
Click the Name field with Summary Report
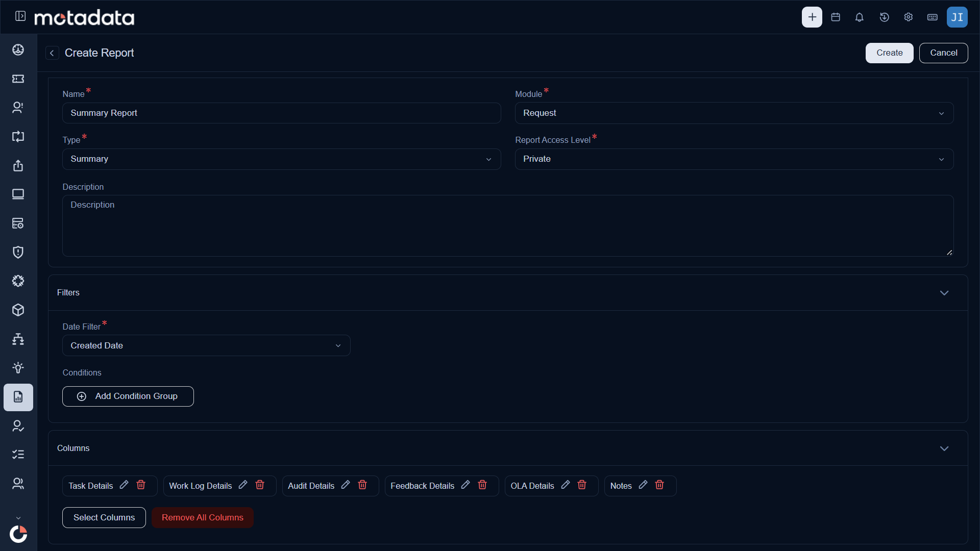(x=281, y=113)
